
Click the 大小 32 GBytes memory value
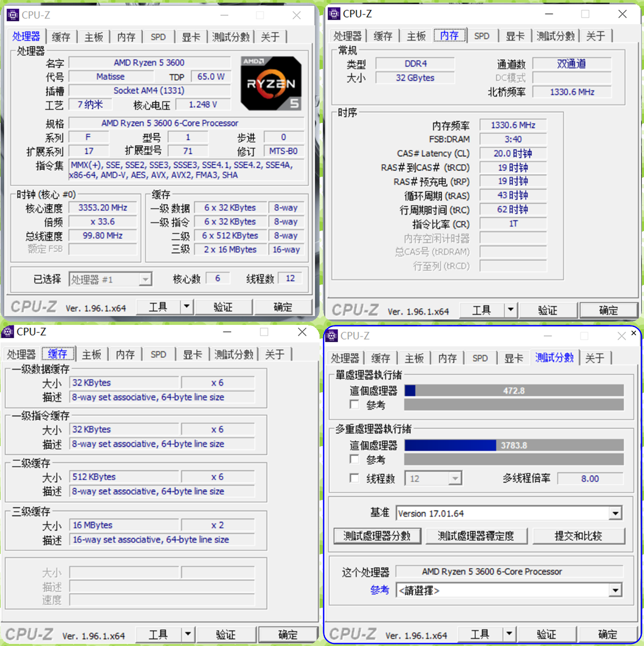pos(415,78)
